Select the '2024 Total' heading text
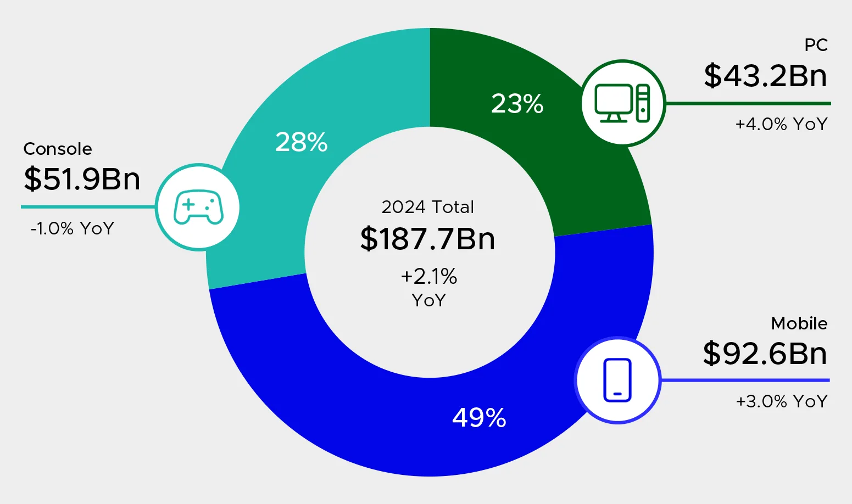 point(427,207)
